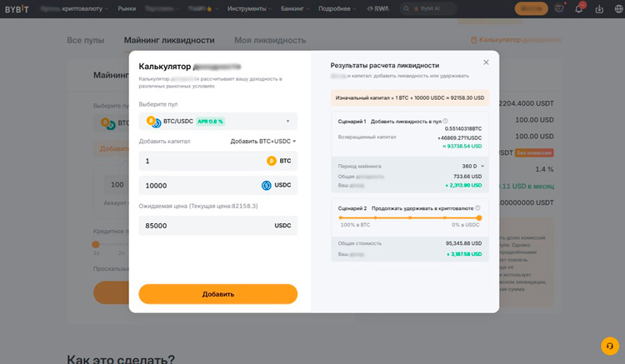Image resolution: width=625 pixels, height=364 pixels.
Task: Click the Без комиссии badge
Action: tap(534, 152)
